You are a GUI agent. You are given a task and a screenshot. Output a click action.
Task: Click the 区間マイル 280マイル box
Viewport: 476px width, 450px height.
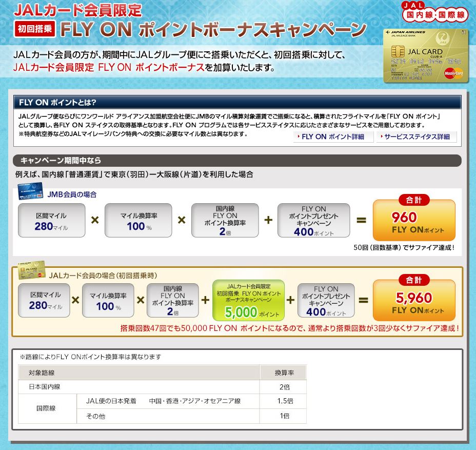51,220
